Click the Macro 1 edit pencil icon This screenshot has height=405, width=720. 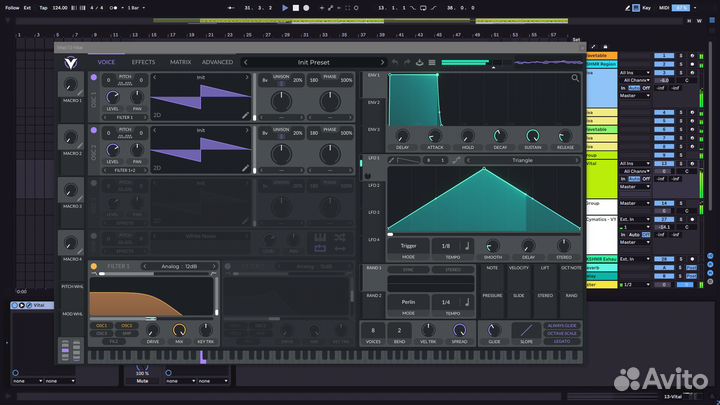point(80,93)
